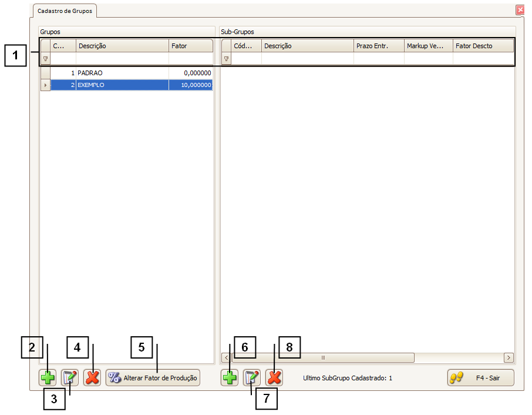Add a new sub-group with green plus
Image resolution: width=532 pixels, height=415 pixels.
click(x=230, y=377)
